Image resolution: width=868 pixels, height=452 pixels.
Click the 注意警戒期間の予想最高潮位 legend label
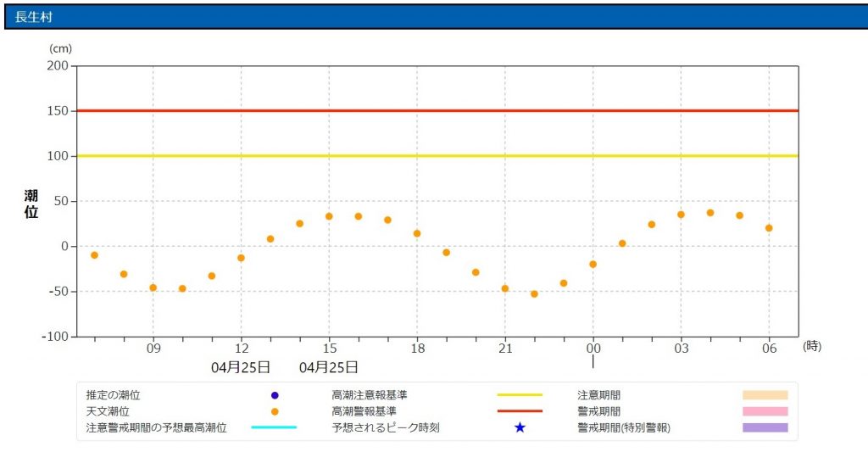point(156,427)
